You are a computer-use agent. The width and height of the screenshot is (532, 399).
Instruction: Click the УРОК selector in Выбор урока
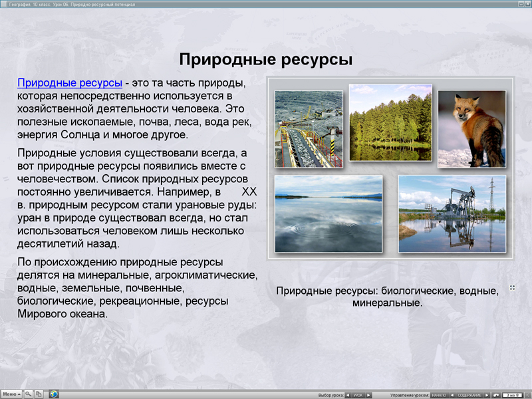(x=359, y=393)
